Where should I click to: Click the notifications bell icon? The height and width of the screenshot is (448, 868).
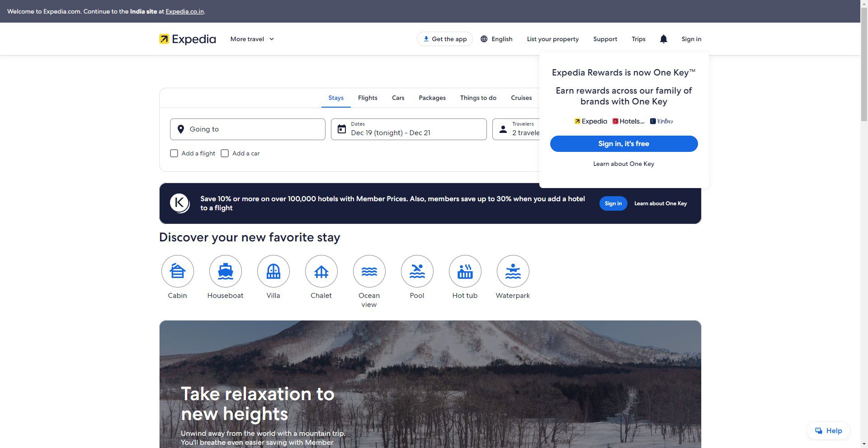tap(663, 39)
